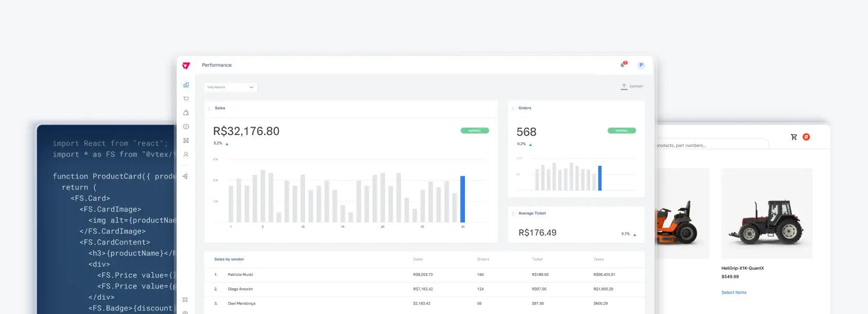This screenshot has width=868, height=314.
Task: Select the hierarchy tree sidebar icon
Action: click(x=185, y=176)
